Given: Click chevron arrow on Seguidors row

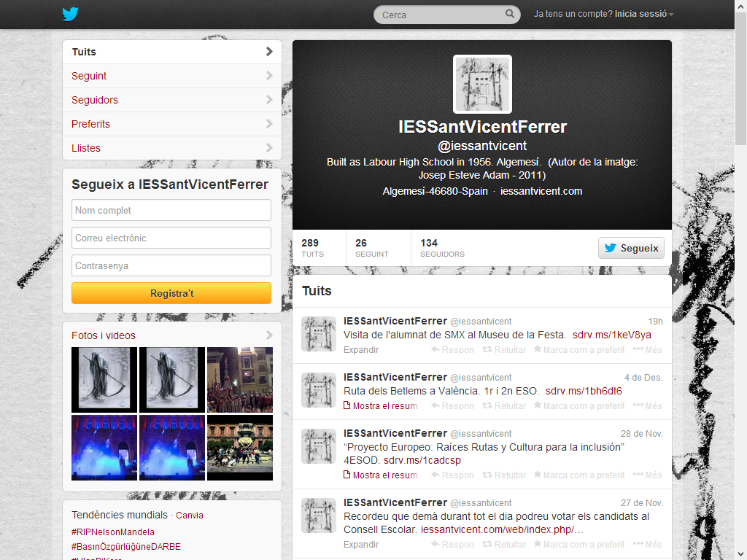Looking at the screenshot, I should coord(269,99).
